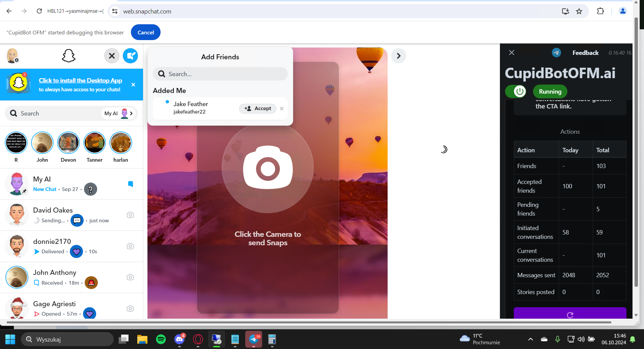Click the purple refresh button
Screen dimensions: 644x349
[570, 313]
